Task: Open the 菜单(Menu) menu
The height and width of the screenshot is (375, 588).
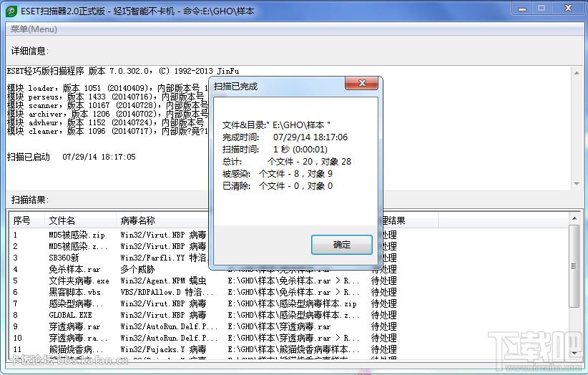Action: pos(34,29)
